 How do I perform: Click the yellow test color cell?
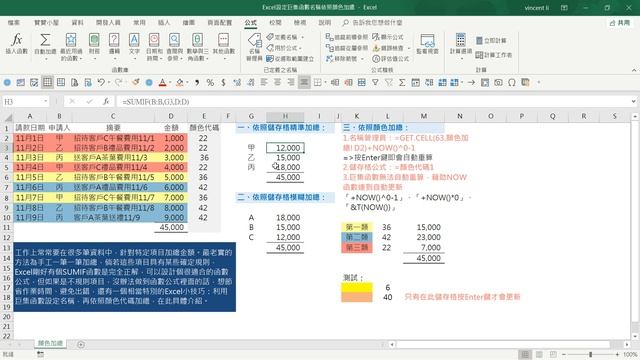coord(357,287)
